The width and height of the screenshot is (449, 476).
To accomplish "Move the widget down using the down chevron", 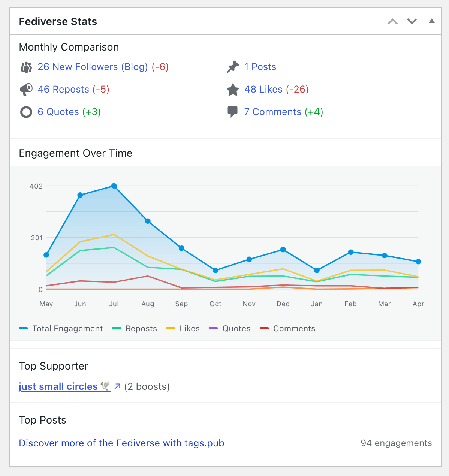I will (412, 21).
